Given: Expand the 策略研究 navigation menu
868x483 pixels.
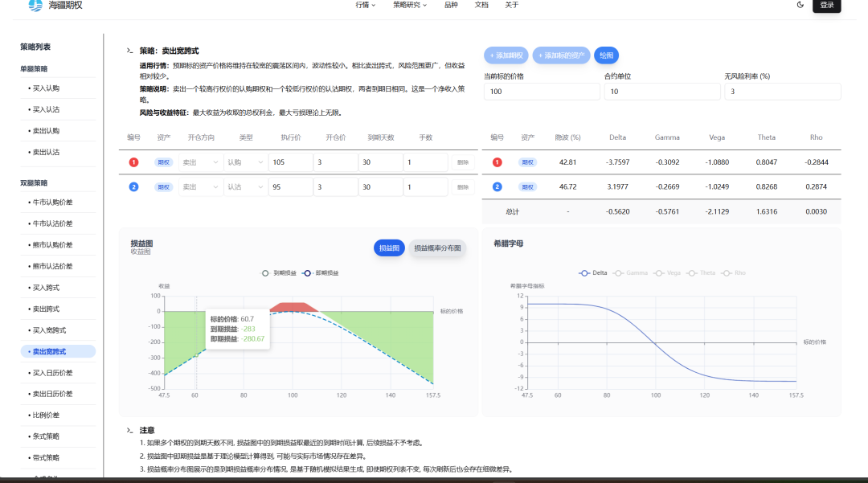Looking at the screenshot, I should click(x=410, y=5).
